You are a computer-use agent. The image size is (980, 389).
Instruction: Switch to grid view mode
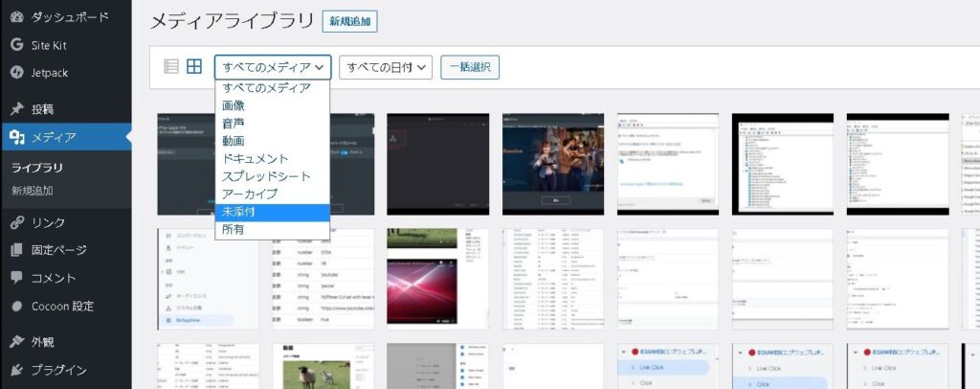(x=194, y=67)
